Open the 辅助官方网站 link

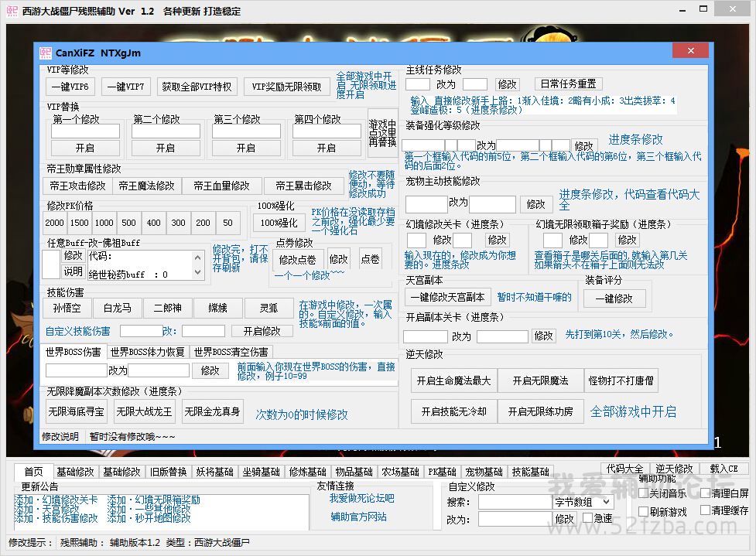pos(358,517)
